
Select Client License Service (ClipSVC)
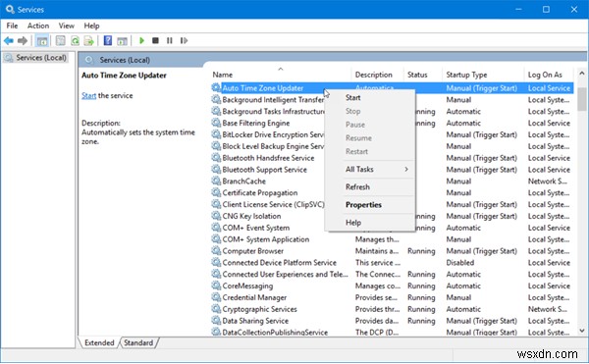pos(392,204)
